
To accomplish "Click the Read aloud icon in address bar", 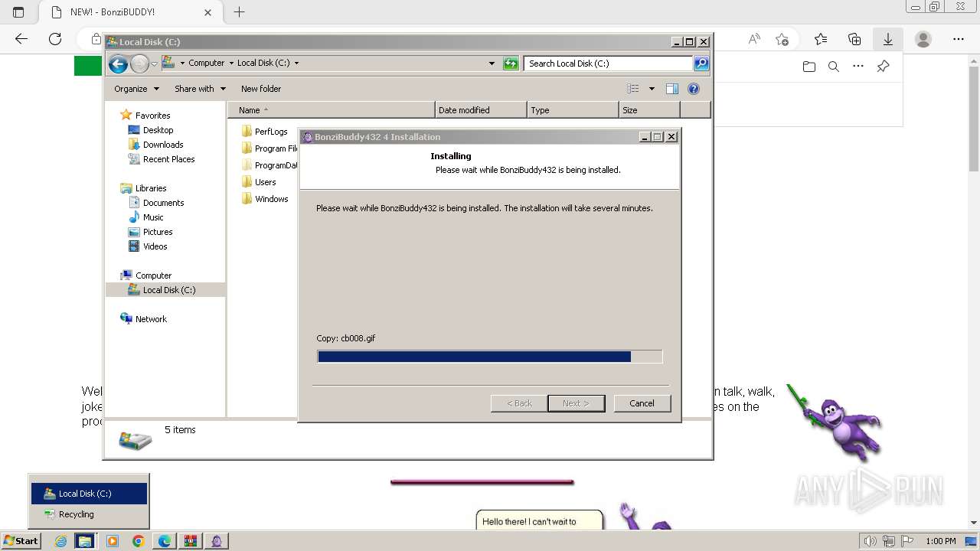I will pyautogui.click(x=754, y=39).
